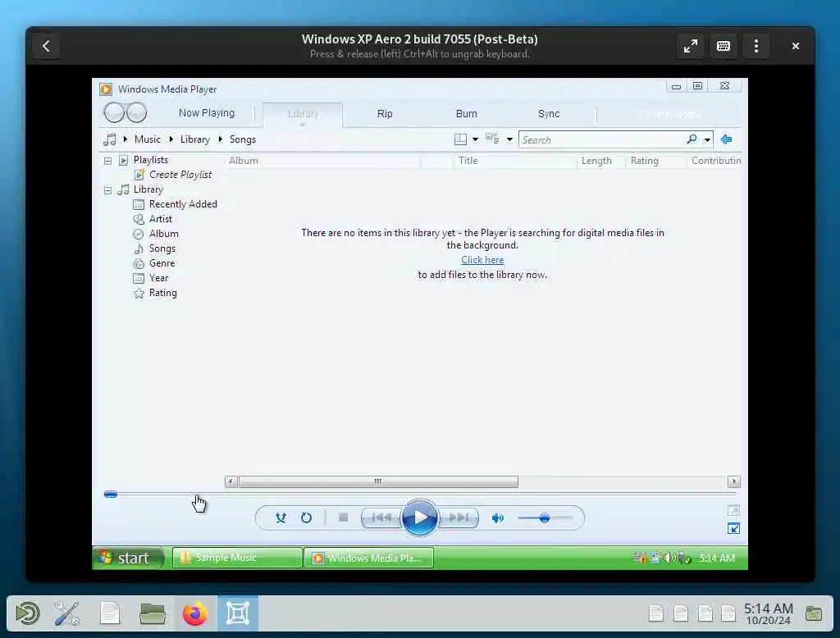Click the Previous track button
840x638 pixels.
point(381,517)
